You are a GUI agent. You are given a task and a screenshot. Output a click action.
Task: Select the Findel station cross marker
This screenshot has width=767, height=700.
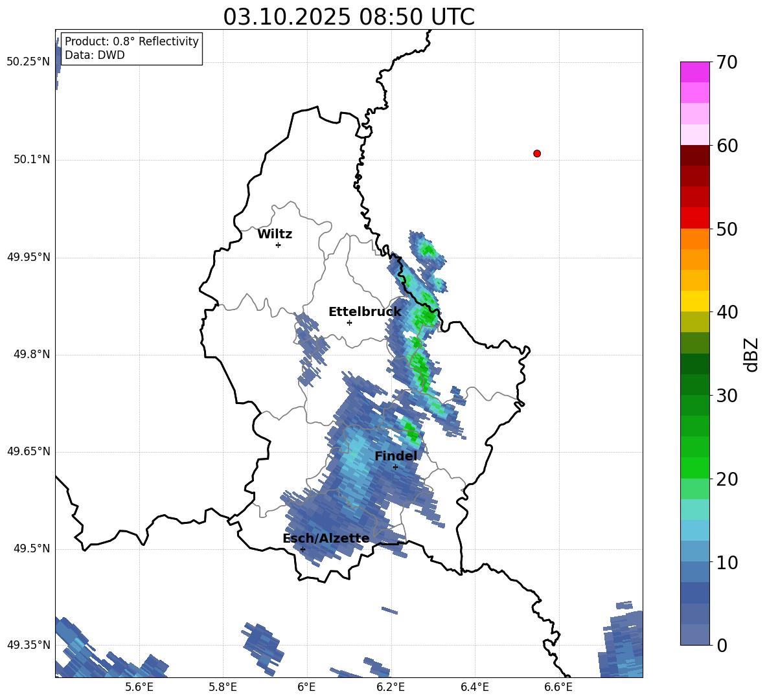395,468
